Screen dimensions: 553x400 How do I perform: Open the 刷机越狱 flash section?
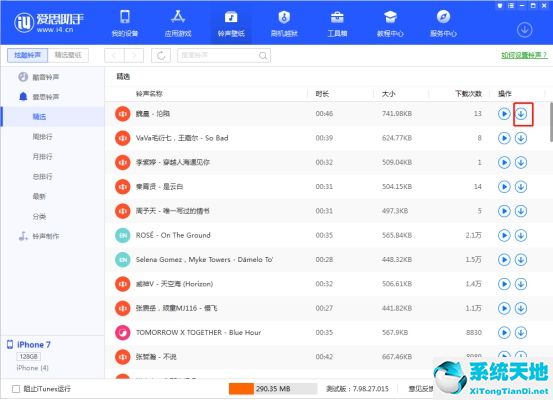[284, 23]
